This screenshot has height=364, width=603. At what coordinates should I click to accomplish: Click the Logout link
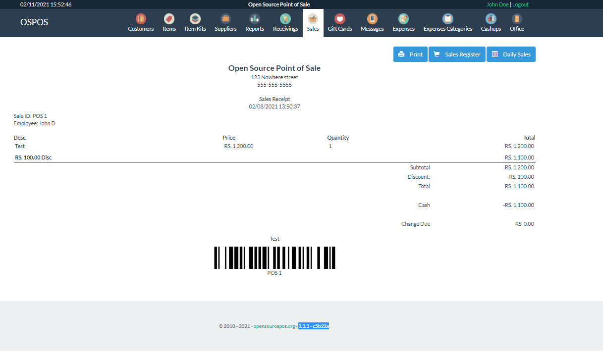coord(520,4)
